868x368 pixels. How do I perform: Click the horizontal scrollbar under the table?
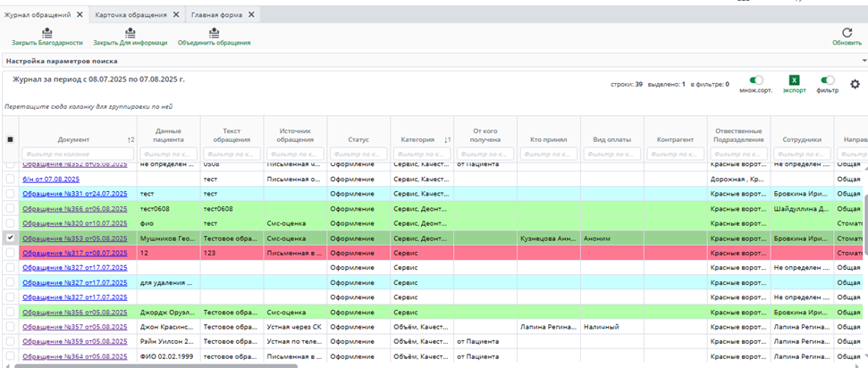[x=156, y=365]
